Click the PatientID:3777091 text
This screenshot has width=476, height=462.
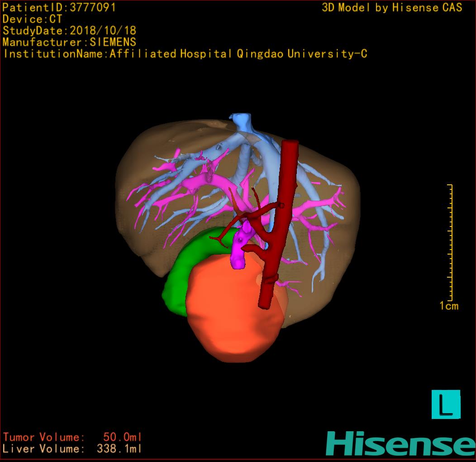(x=59, y=8)
